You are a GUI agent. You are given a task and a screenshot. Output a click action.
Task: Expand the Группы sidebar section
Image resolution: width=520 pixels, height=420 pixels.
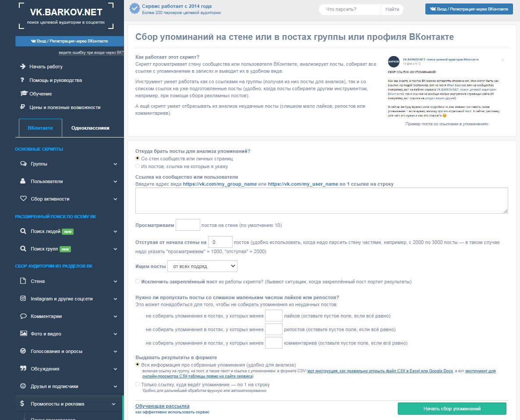click(115, 164)
